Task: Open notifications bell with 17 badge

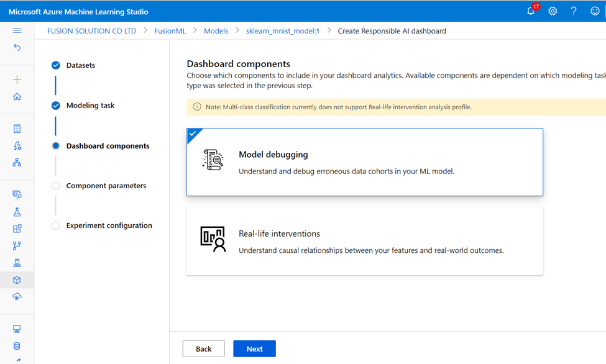Action: [531, 11]
